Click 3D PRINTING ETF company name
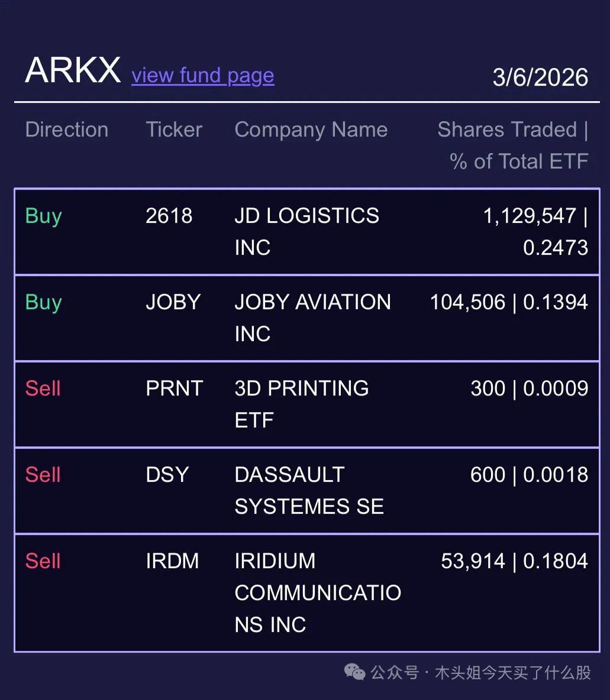This screenshot has width=610, height=700. [x=302, y=404]
